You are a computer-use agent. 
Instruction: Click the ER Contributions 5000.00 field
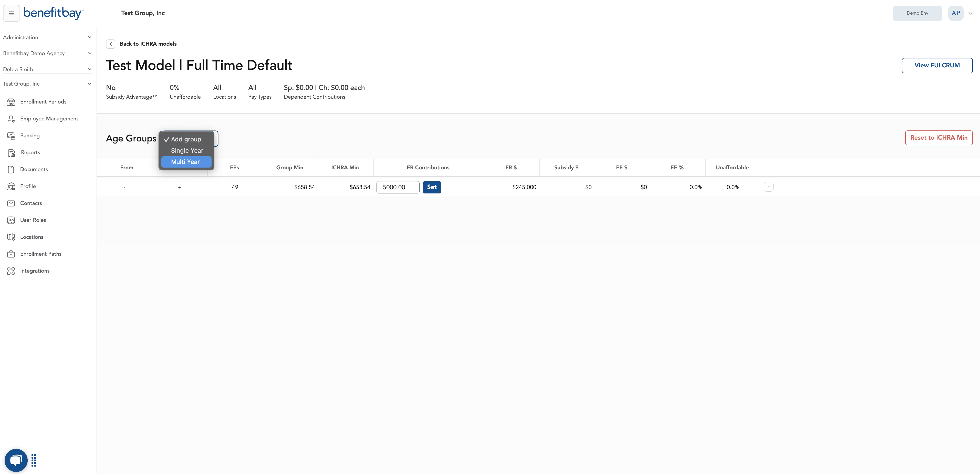point(398,187)
